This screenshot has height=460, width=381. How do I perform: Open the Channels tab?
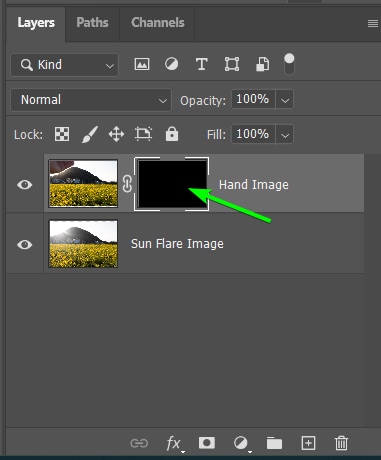(157, 23)
